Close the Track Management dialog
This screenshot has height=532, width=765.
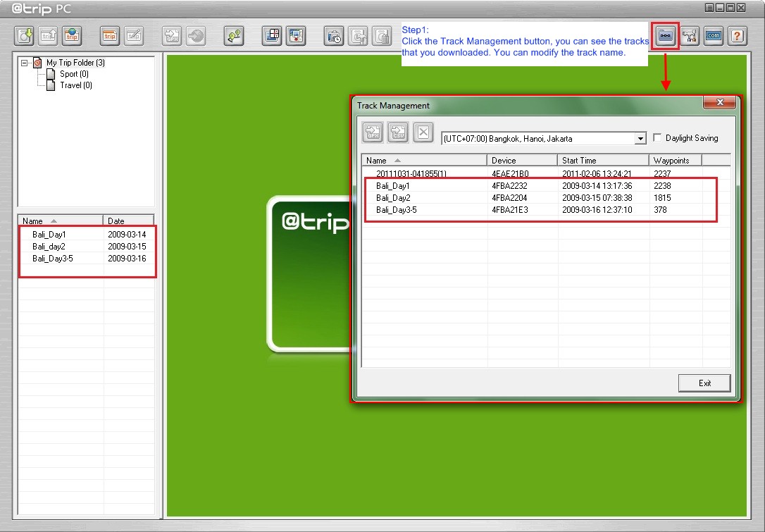click(x=720, y=102)
